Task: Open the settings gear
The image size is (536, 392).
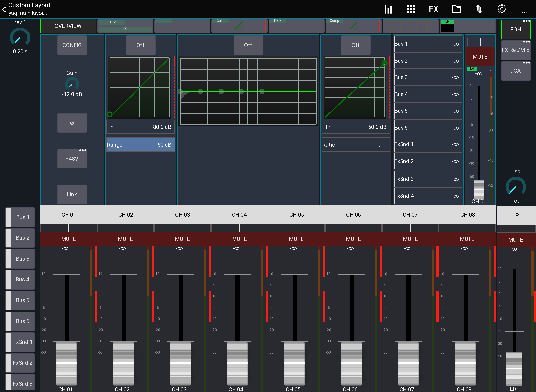Action: (502, 9)
